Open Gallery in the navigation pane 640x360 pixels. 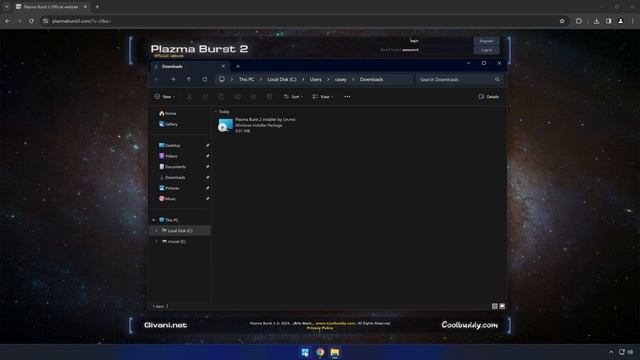[x=169, y=124]
